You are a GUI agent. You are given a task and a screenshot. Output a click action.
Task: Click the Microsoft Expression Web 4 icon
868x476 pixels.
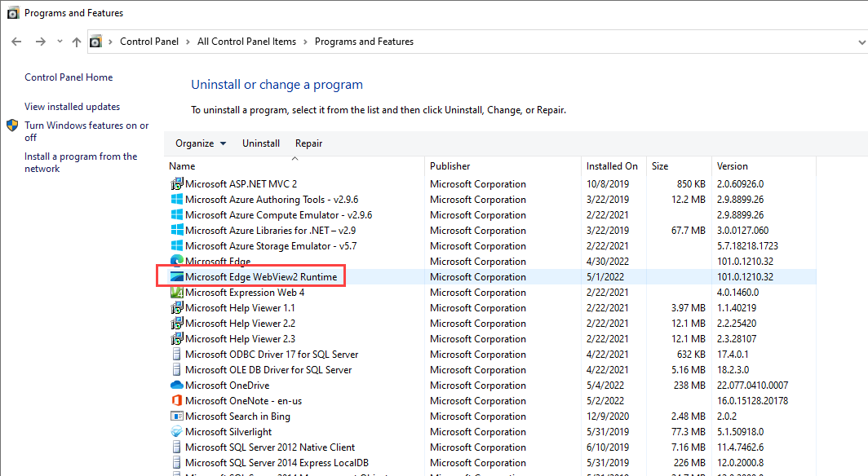coord(176,293)
